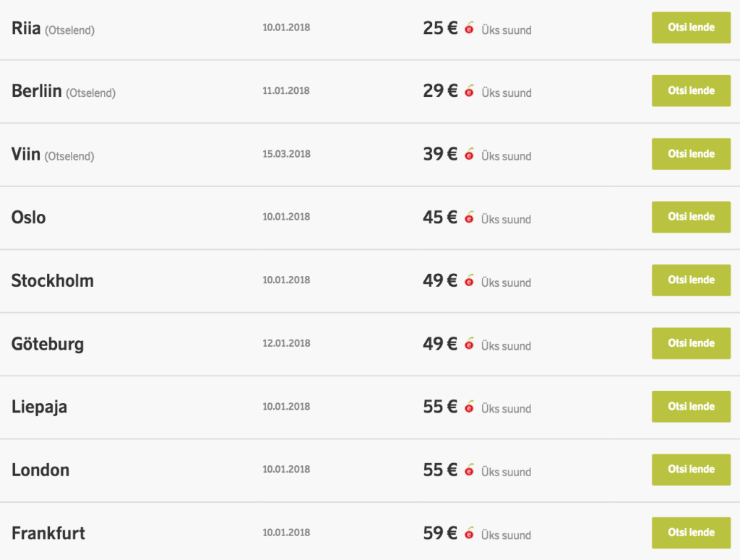Viewport: 740px width, 560px height.
Task: Click cherry icon in Berliin row
Action: coord(469,92)
